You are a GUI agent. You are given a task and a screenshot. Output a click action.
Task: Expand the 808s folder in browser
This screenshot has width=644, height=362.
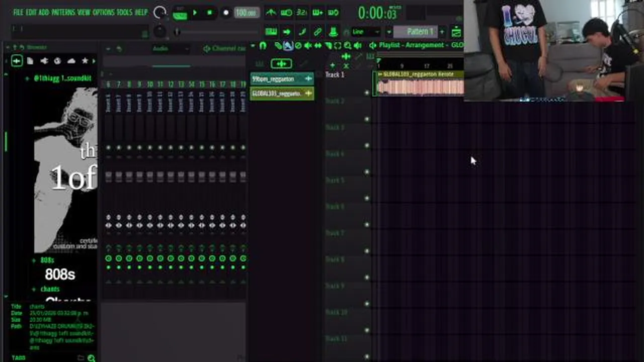point(34,260)
